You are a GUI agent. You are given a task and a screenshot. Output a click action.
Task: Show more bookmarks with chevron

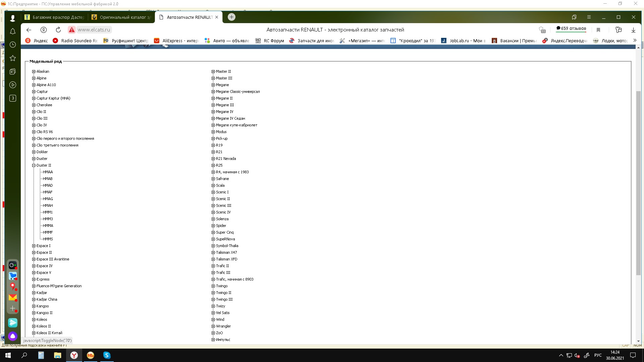point(635,40)
